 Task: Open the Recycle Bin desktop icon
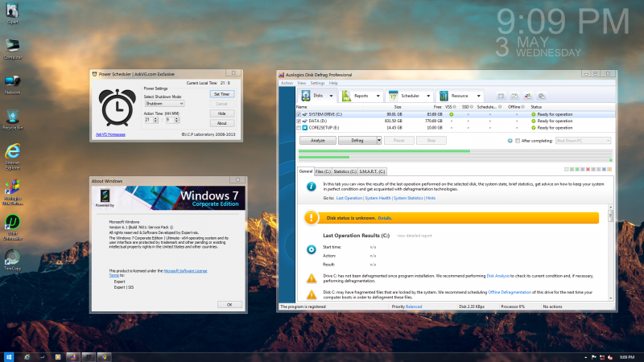coord(12,119)
